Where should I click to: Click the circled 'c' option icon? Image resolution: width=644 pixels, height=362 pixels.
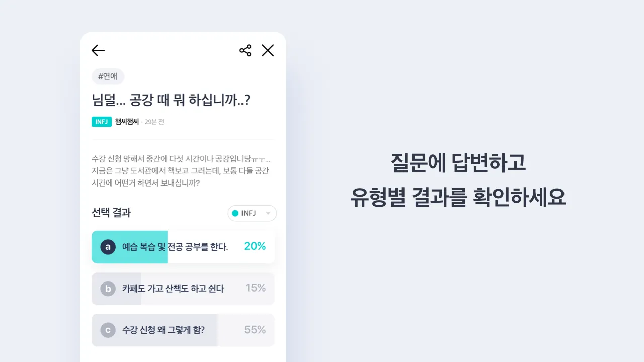(108, 330)
